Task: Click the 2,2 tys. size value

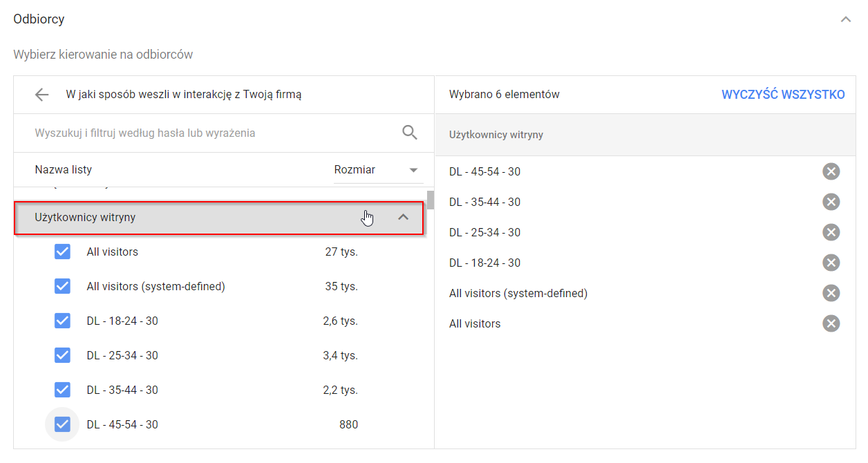Action: [x=340, y=390]
